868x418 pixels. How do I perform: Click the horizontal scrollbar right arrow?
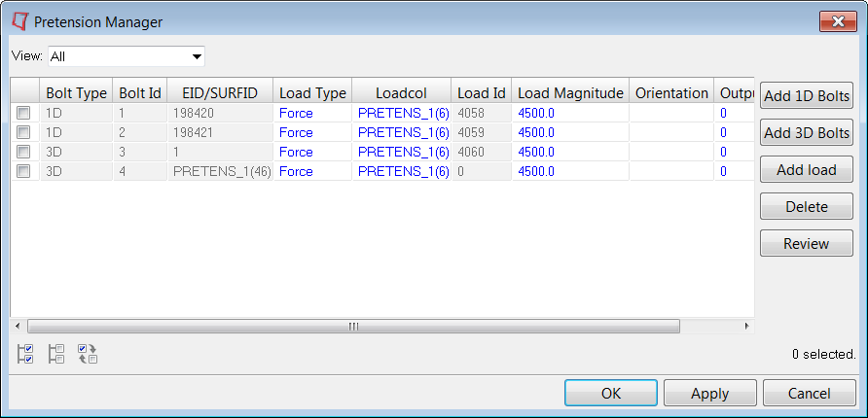pyautogui.click(x=746, y=327)
